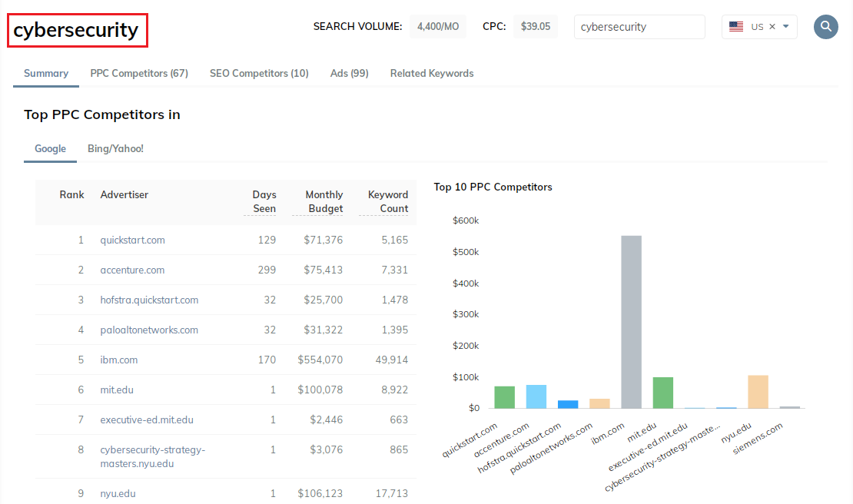Click the 5,165 keyword count cell
853x504 pixels.
click(x=395, y=240)
